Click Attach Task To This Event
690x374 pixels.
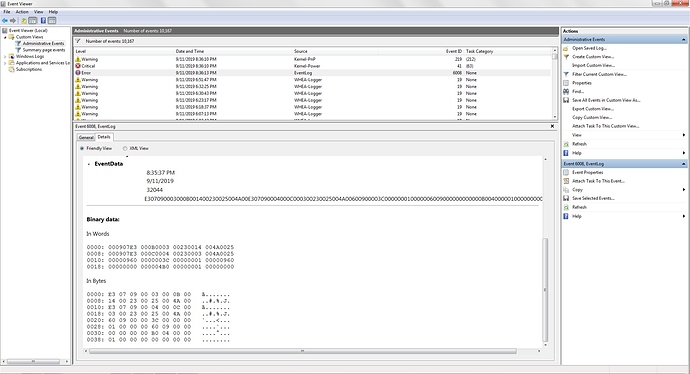(x=598, y=181)
